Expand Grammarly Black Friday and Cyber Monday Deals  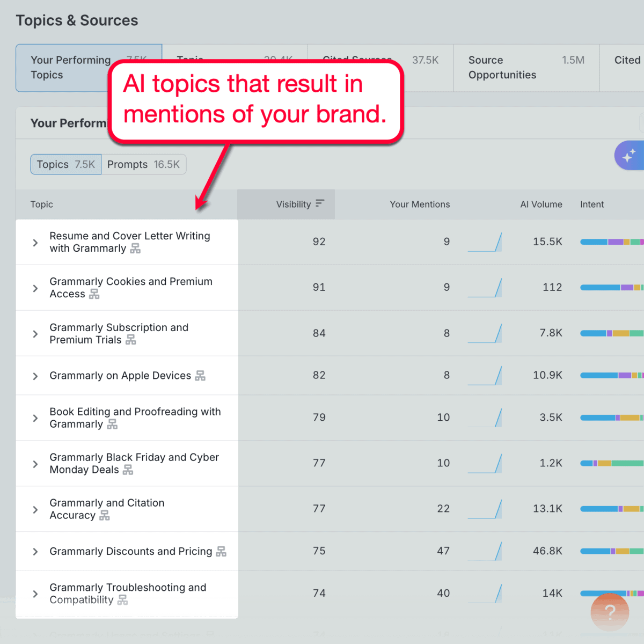pos(35,463)
